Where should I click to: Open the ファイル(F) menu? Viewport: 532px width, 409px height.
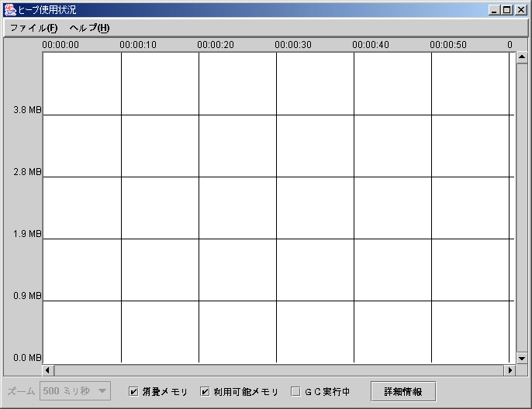click(33, 28)
